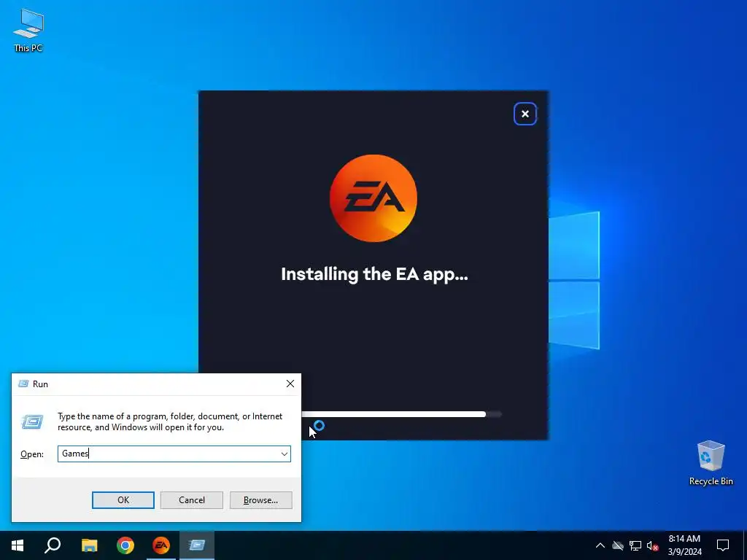Open the Recycle Bin desktop icon
The height and width of the screenshot is (560, 747).
711,463
